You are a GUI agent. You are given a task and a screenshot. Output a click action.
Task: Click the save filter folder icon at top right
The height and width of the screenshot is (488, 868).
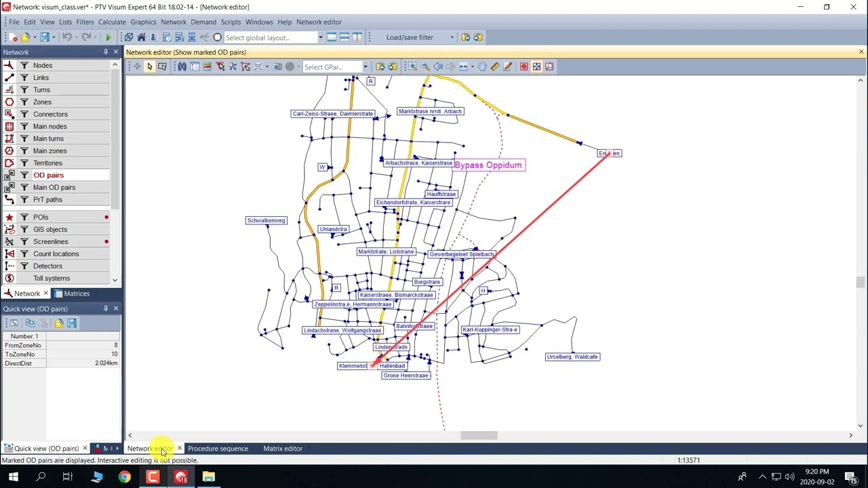pyautogui.click(x=478, y=37)
